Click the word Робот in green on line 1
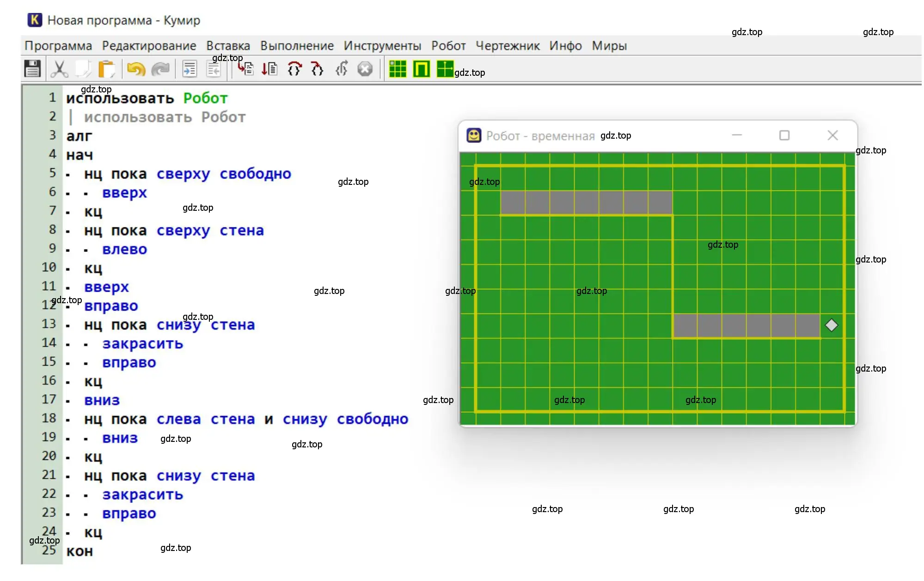The image size is (924, 581). click(205, 98)
